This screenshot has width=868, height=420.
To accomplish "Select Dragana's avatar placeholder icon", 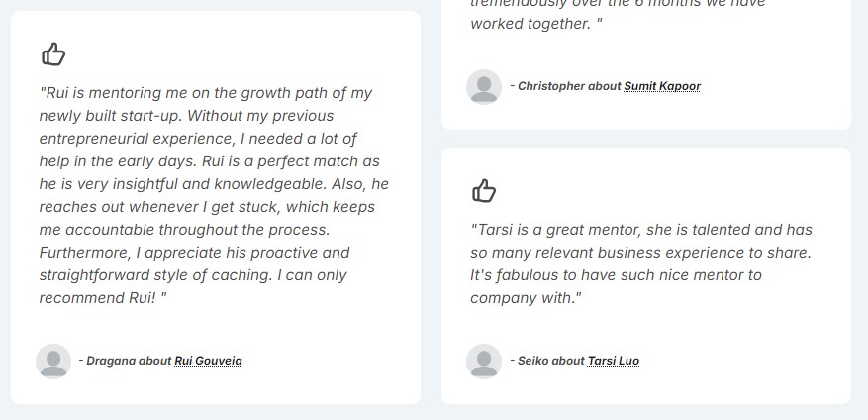I will point(53,362).
